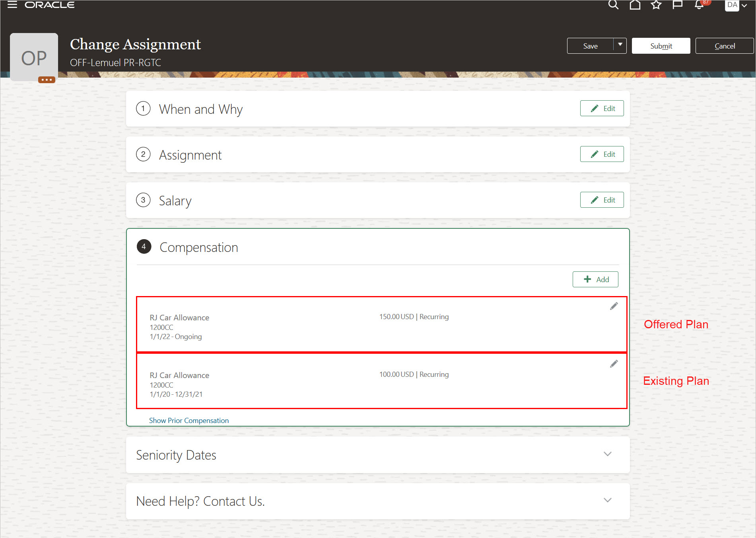756x538 pixels.
Task: Open Favorites star icon
Action: (x=656, y=5)
